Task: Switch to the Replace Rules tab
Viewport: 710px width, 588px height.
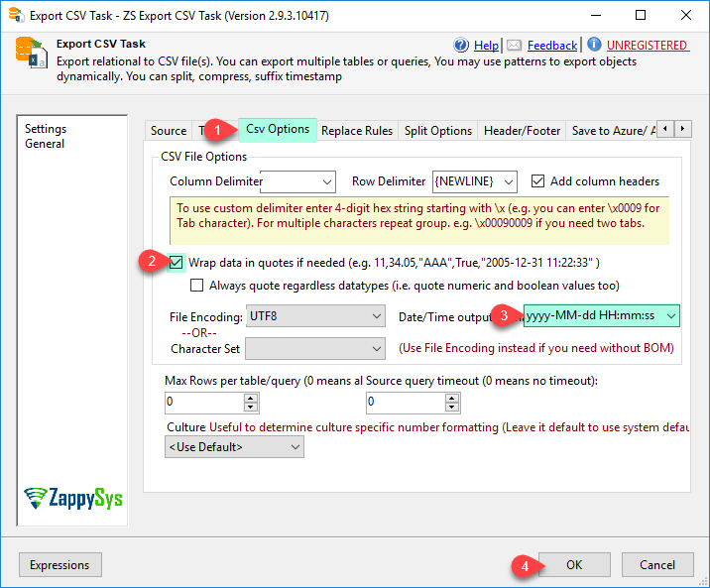Action: tap(357, 131)
